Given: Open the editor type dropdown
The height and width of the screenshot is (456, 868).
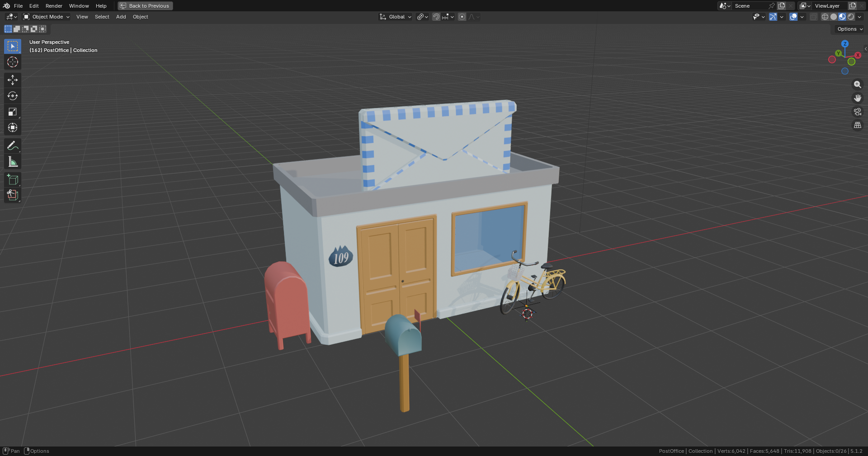Looking at the screenshot, I should 11,17.
